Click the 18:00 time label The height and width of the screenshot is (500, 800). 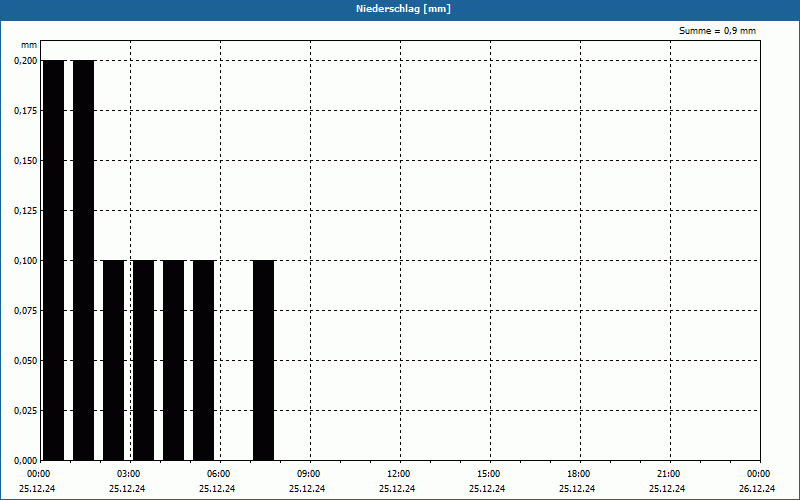[579, 474]
